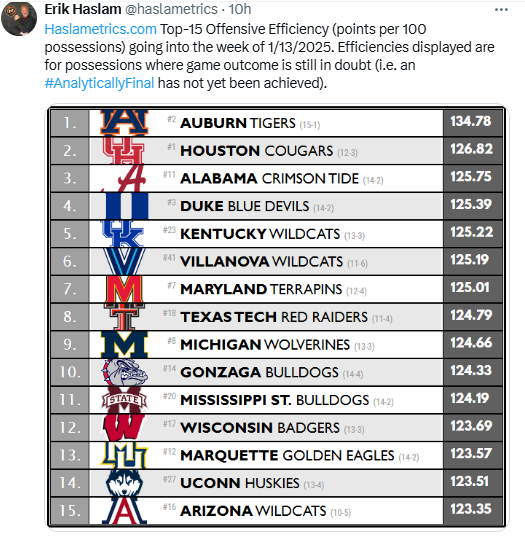This screenshot has height=540, width=525.
Task: Open the #AnalyticallyFinal hashtag
Action: [x=99, y=83]
